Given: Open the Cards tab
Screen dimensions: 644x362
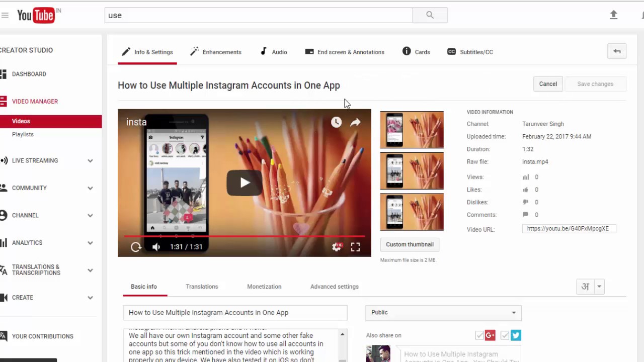Looking at the screenshot, I should (x=416, y=52).
